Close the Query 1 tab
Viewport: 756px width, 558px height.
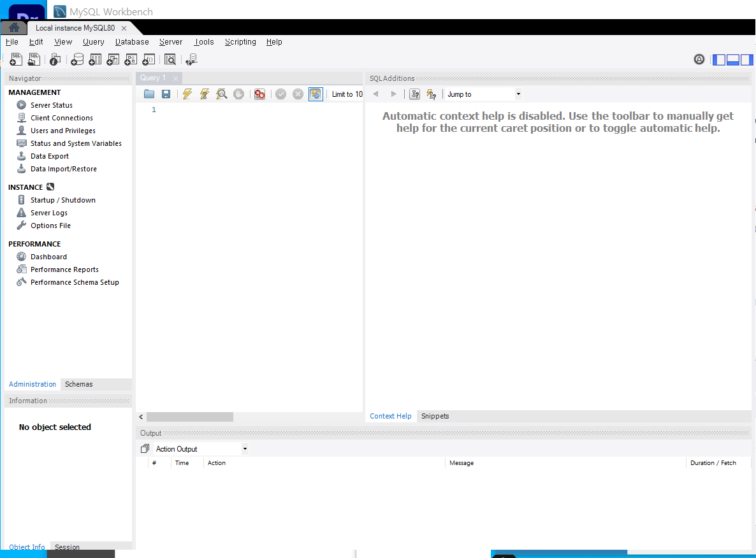[175, 78]
